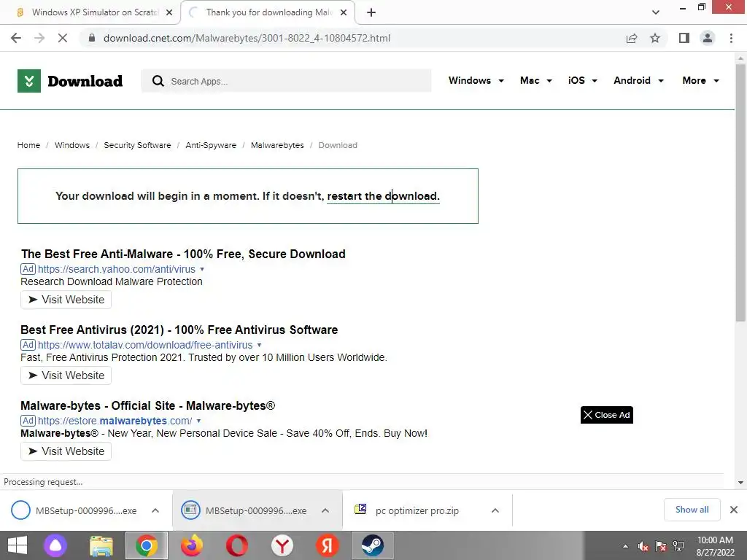Open the search.yahoo.com ad URL

[116, 269]
